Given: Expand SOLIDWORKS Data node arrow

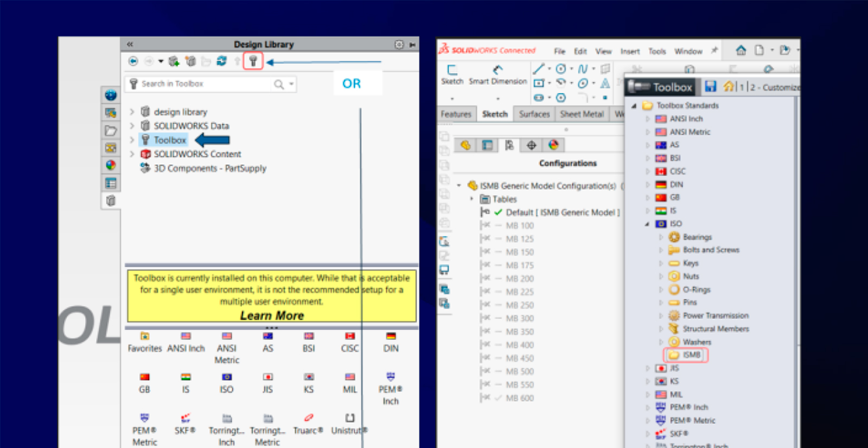Looking at the screenshot, I should click(132, 126).
